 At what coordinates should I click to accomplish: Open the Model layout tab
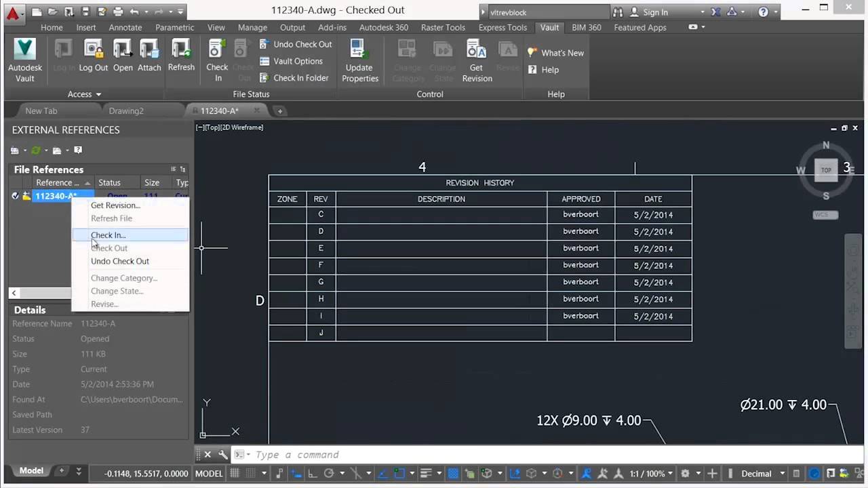[x=31, y=471]
